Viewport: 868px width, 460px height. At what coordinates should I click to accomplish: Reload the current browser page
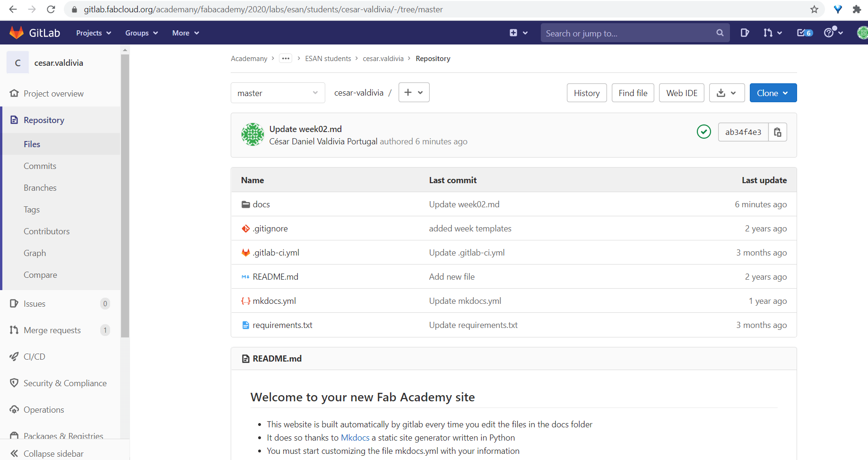[51, 9]
